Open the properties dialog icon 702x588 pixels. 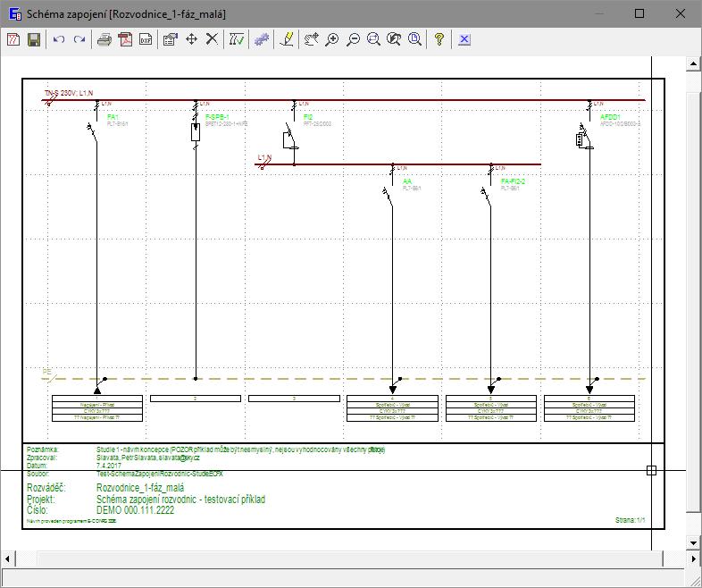tap(171, 39)
